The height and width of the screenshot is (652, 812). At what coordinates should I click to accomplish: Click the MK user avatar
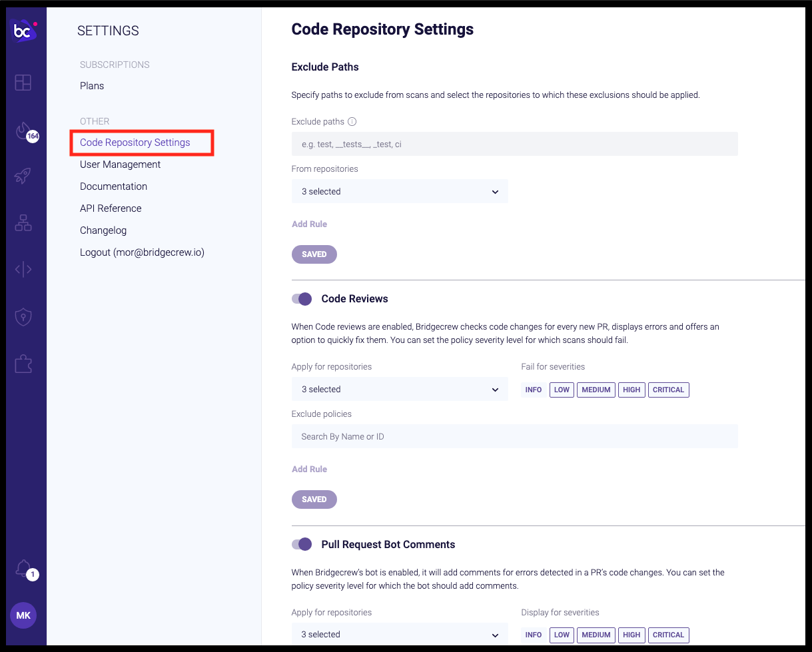point(23,615)
